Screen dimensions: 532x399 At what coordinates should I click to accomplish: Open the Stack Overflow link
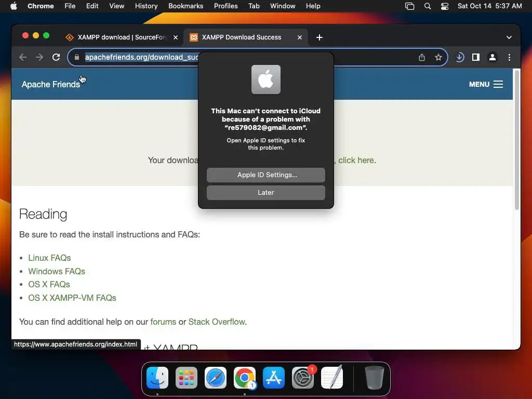coord(217,322)
